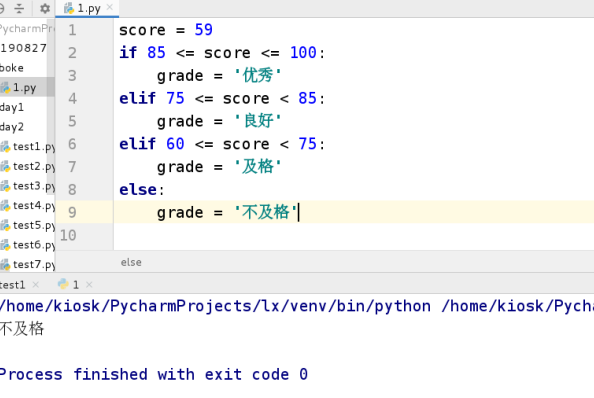
Task: Click the 不及格 output line in console
Action: [22, 328]
